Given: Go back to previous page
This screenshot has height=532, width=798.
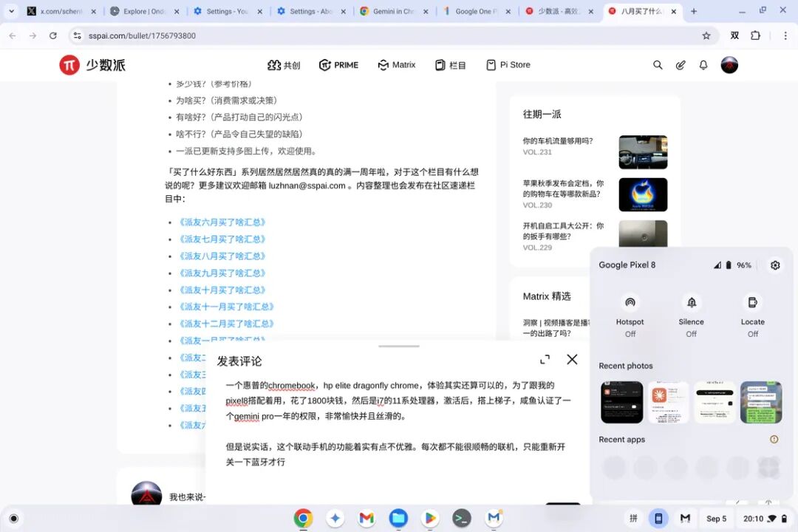Looking at the screenshot, I should coord(13,35).
